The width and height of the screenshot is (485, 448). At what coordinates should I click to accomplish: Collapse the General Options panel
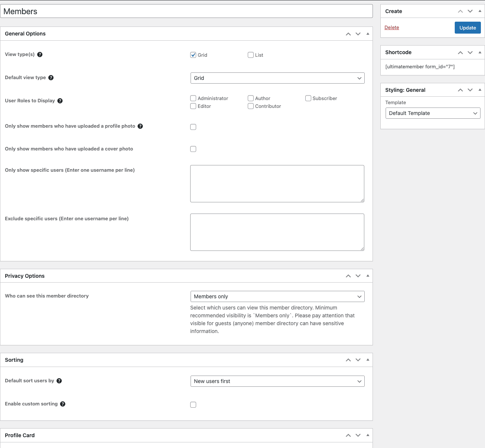[x=368, y=34]
